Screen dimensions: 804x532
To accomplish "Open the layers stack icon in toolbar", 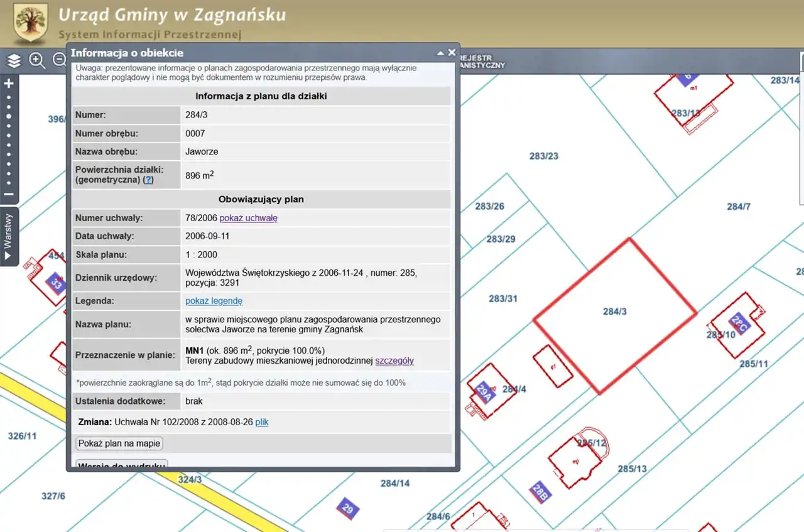I will pos(14,61).
